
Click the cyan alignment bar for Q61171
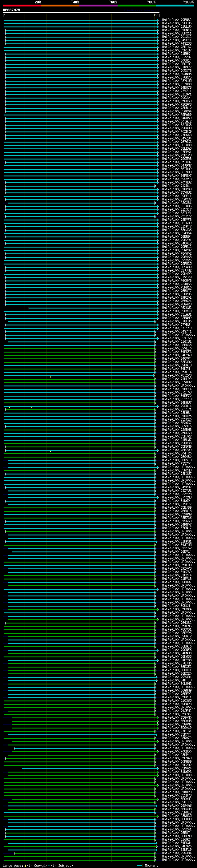click(x=81, y=410)
